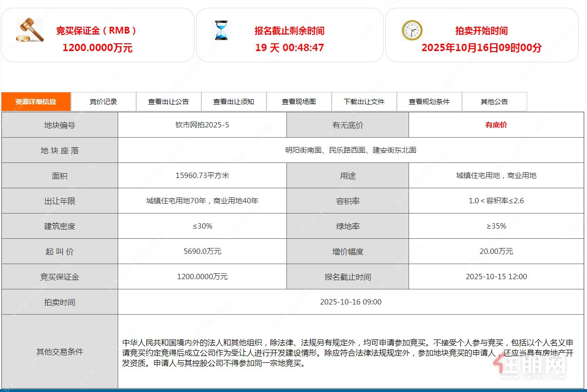Screen dimensions: 587x392
Task: Click the gold clock icon
Action: [x=411, y=30]
